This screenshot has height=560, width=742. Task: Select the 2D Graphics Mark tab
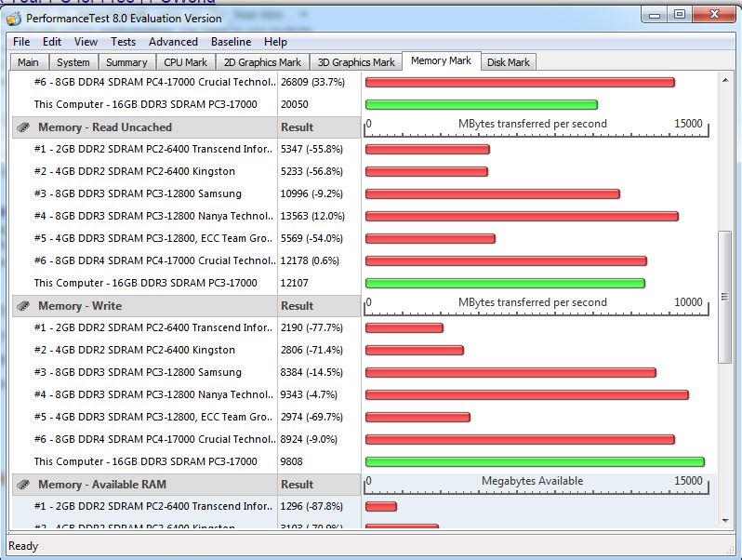tap(263, 62)
